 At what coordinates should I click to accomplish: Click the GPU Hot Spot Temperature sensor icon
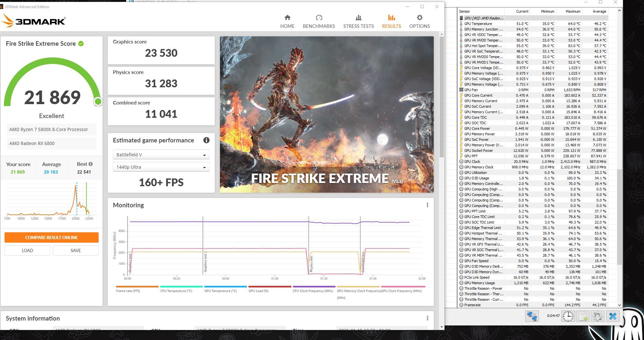(461, 46)
